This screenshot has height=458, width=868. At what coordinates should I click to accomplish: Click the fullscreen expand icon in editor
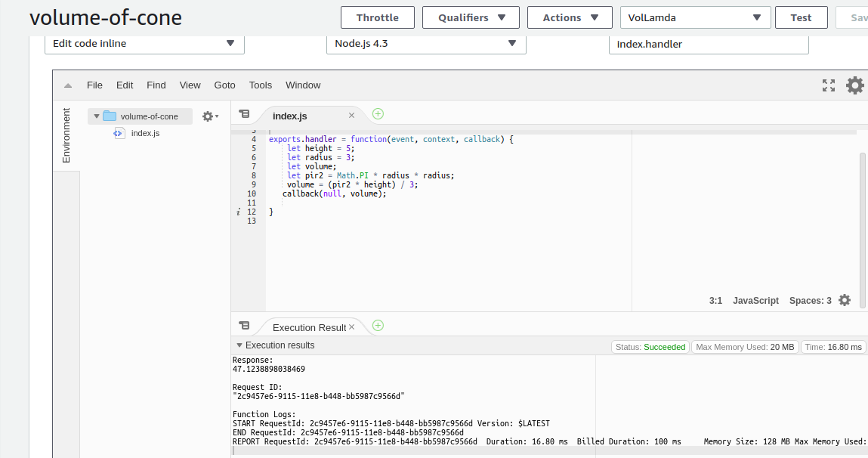coord(829,85)
